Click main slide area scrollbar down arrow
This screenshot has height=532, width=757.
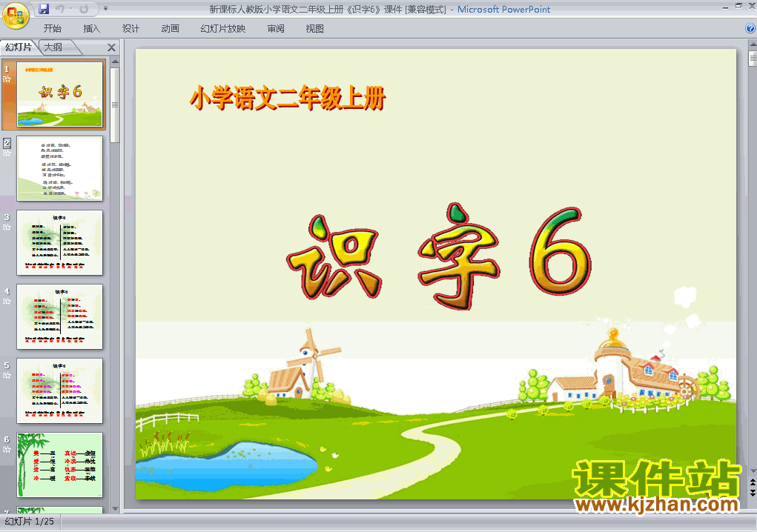click(x=753, y=471)
